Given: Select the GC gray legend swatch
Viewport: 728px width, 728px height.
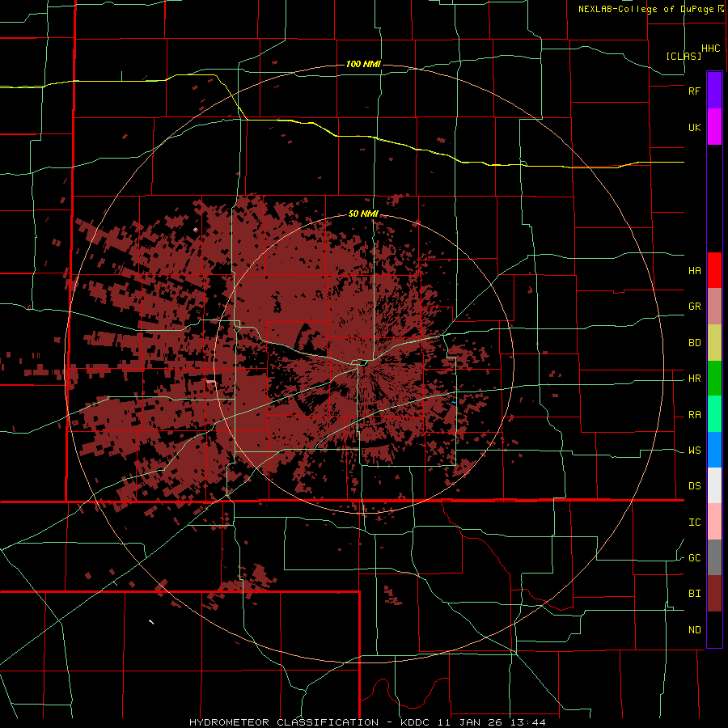Looking at the screenshot, I should coord(714,557).
